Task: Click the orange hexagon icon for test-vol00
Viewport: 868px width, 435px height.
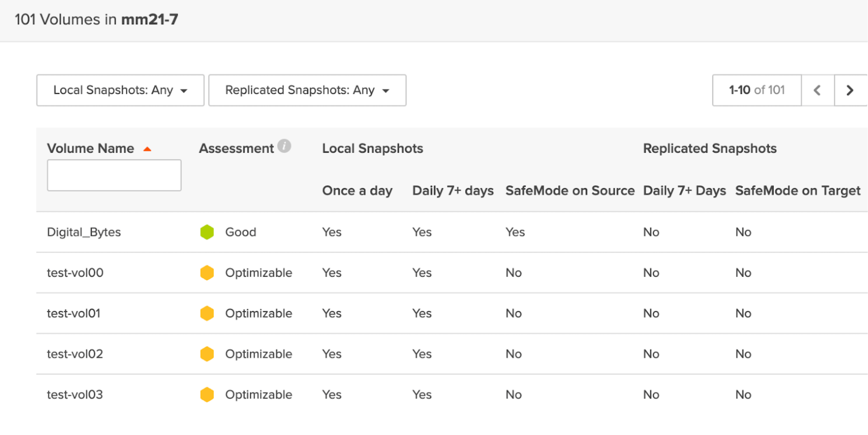Action: 207,273
